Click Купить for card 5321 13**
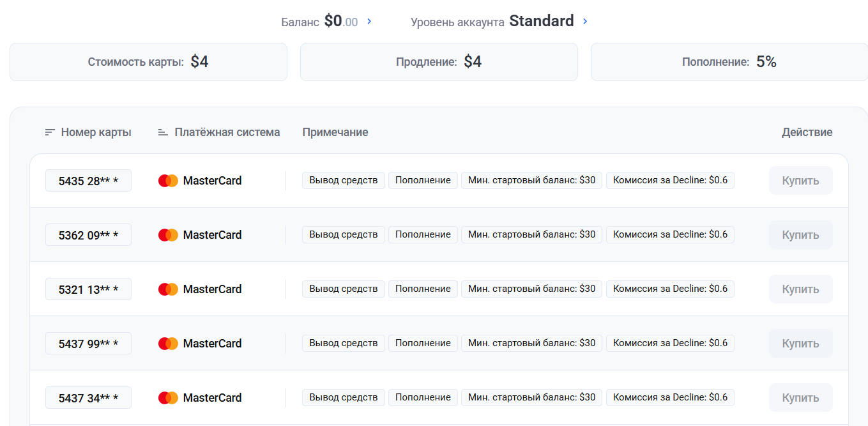The height and width of the screenshot is (426, 868). (x=801, y=289)
